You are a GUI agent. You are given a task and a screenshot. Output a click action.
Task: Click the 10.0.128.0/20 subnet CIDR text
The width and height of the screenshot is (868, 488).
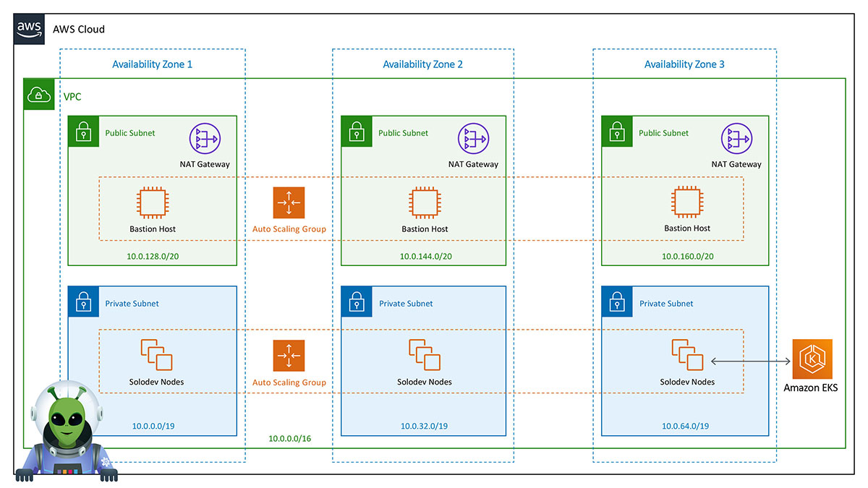pos(153,257)
